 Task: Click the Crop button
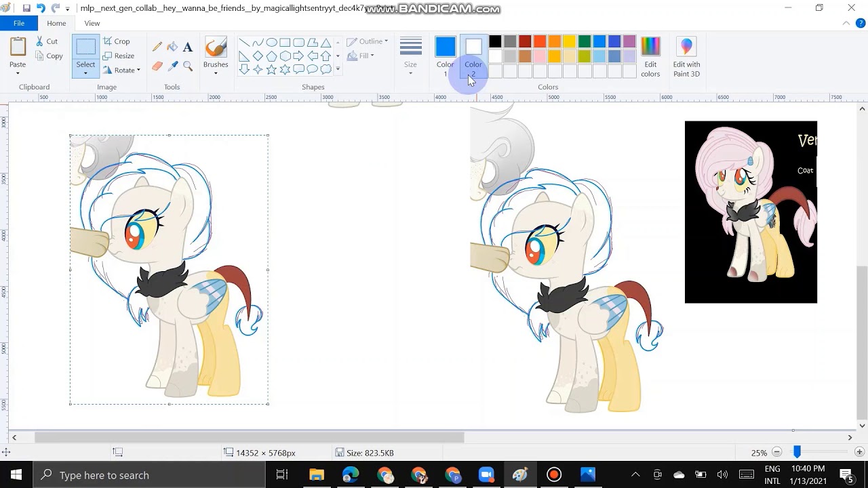pos(117,41)
